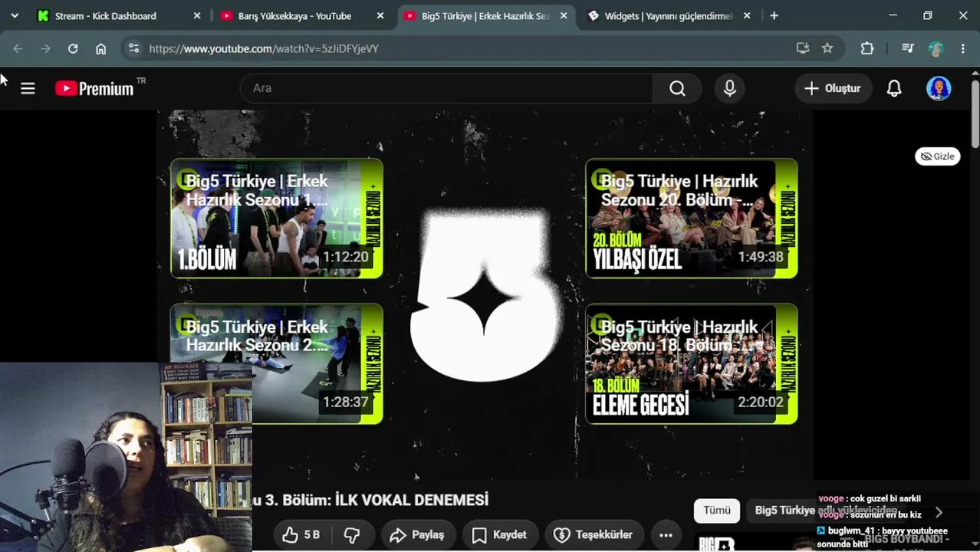Select the Tümü filter chip

[x=717, y=511]
